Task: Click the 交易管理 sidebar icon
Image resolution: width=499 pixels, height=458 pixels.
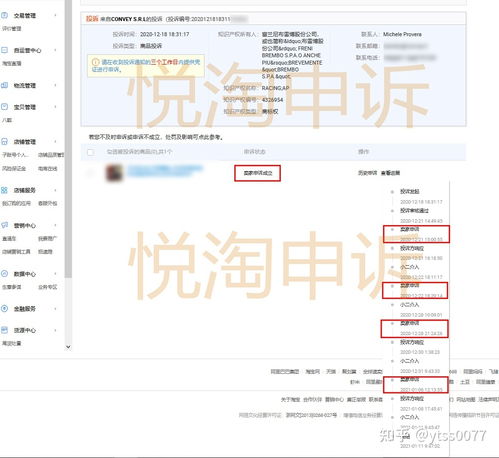Action: coord(4,15)
